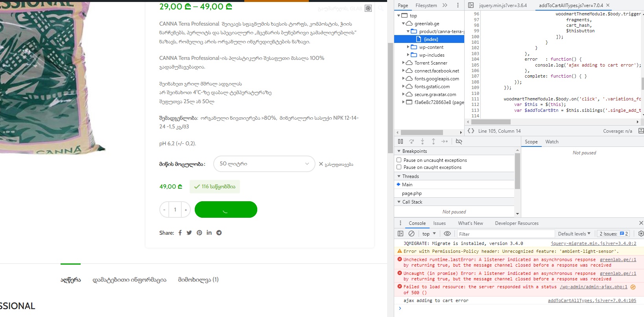Deactivate all breakpoints

[x=459, y=141]
